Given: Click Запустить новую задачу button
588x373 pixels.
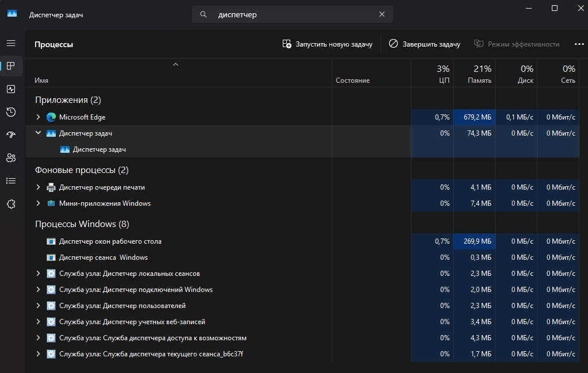Looking at the screenshot, I should (x=327, y=44).
